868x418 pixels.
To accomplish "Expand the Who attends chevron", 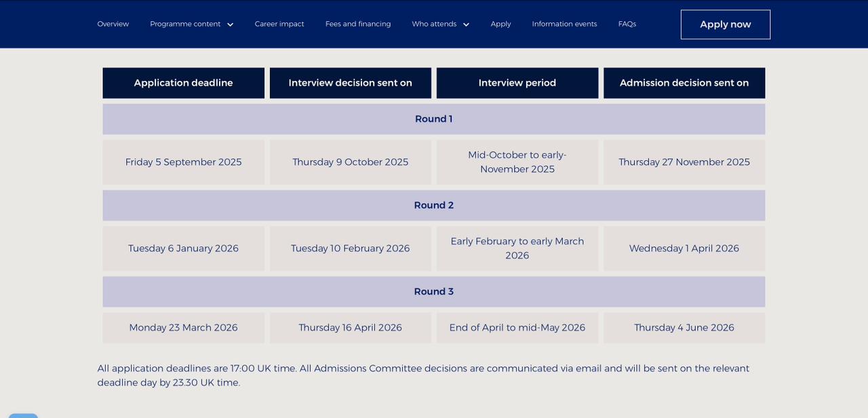I will [466, 24].
